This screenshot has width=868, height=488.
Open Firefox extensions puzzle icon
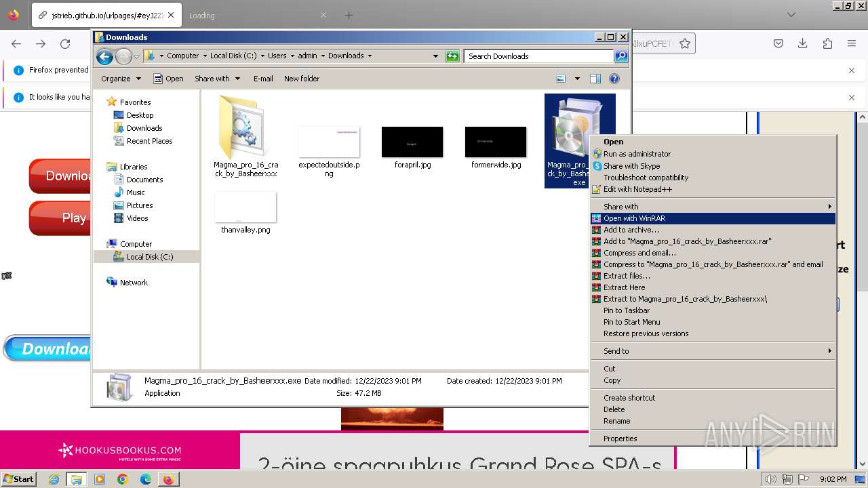click(x=827, y=43)
